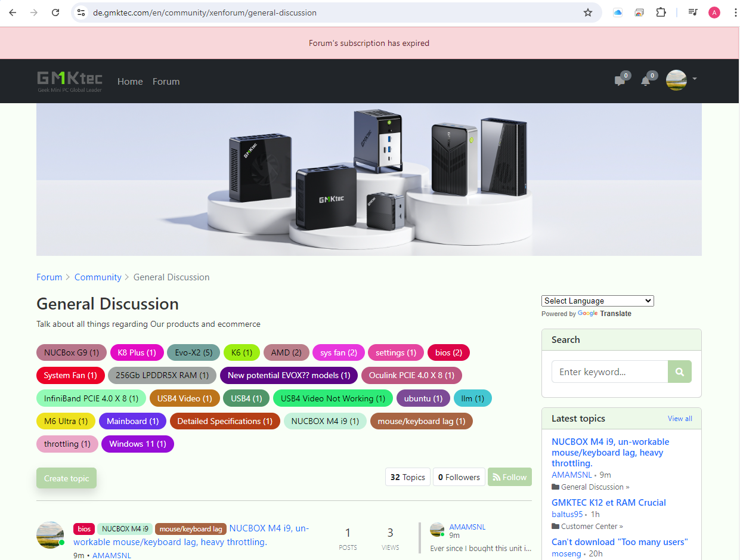
Task: Open the messages chat bubble icon
Action: click(x=620, y=81)
